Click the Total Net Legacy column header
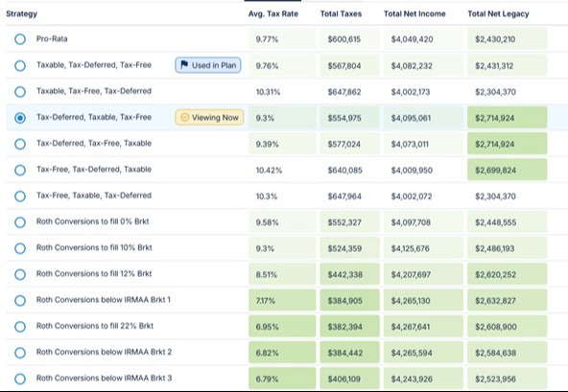Image resolution: width=568 pixels, height=392 pixels. [498, 13]
